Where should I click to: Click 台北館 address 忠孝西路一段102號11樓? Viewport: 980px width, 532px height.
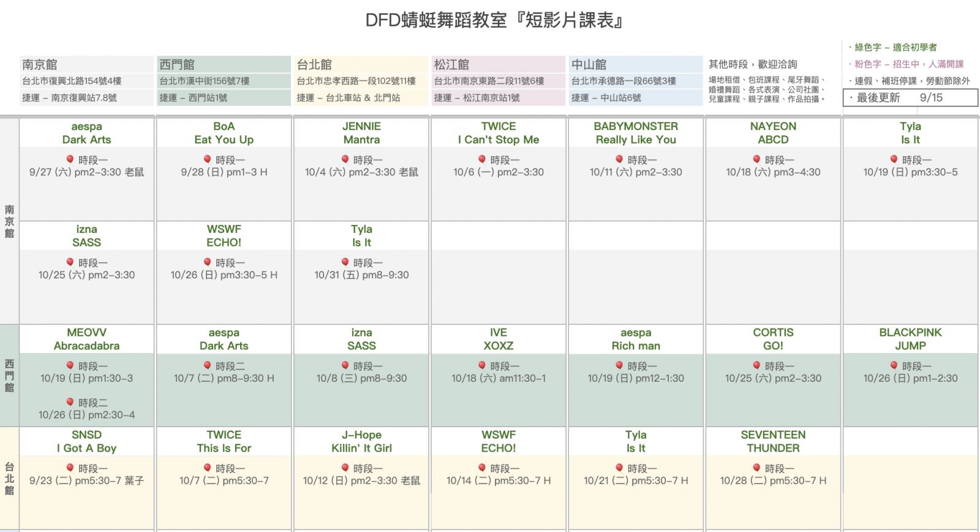(x=356, y=81)
